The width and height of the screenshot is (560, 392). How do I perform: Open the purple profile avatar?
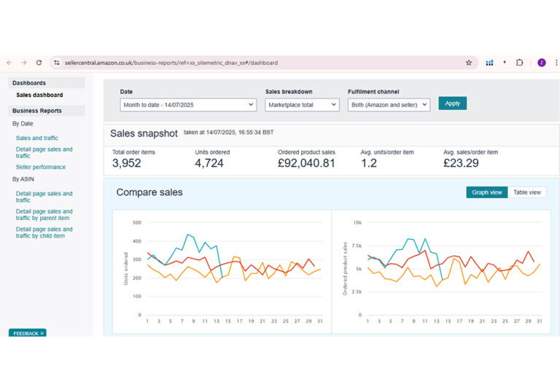click(x=542, y=63)
